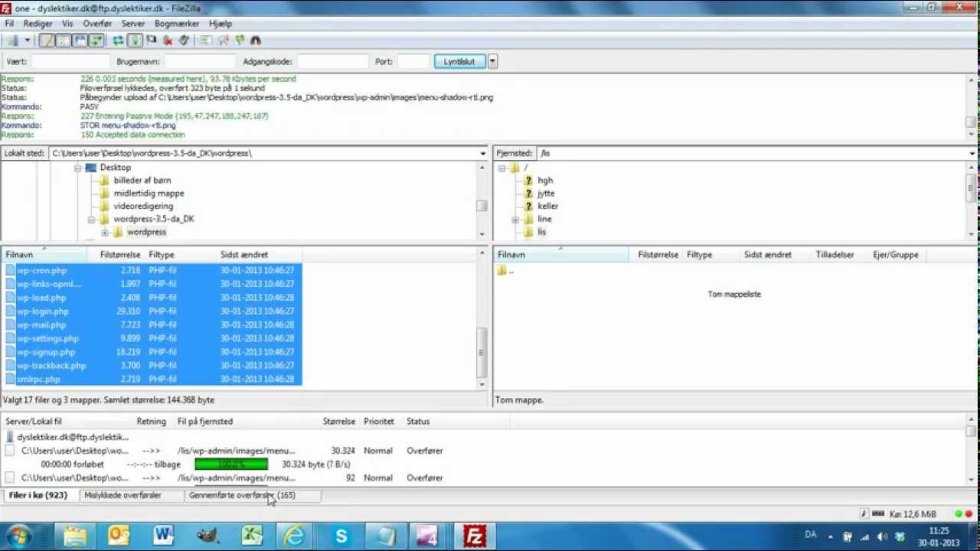Open the Lyntilslut history dropdown
This screenshot has height=551, width=980.
(x=492, y=61)
